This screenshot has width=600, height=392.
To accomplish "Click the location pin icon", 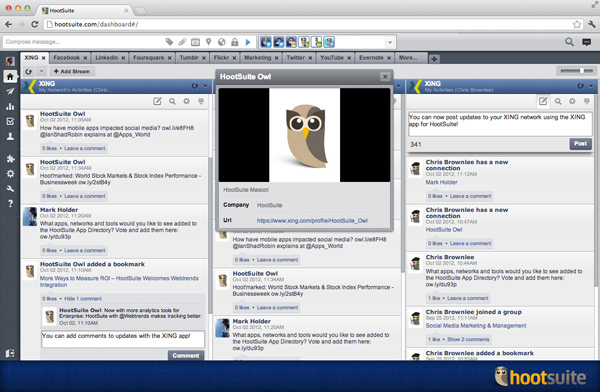I will click(x=209, y=42).
